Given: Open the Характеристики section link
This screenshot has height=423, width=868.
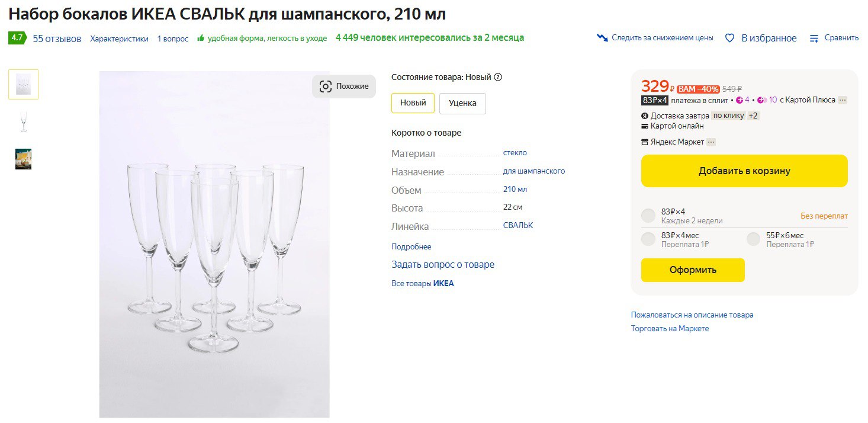Looking at the screenshot, I should (119, 39).
